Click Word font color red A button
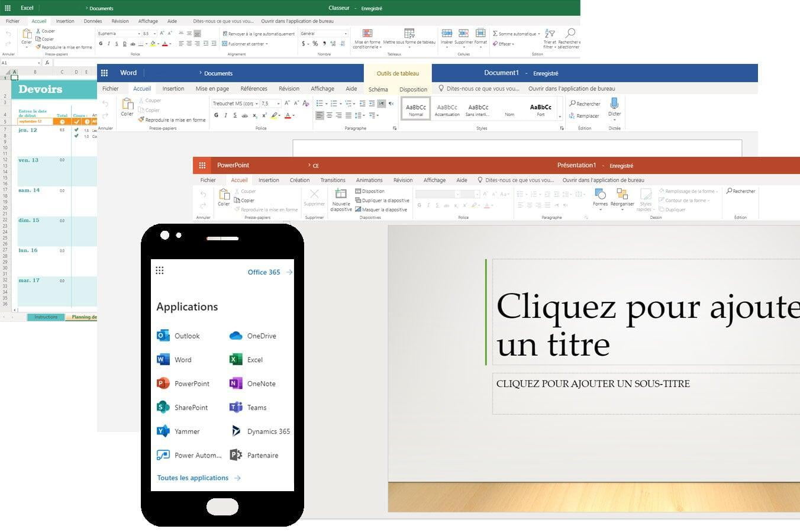 pos(288,115)
